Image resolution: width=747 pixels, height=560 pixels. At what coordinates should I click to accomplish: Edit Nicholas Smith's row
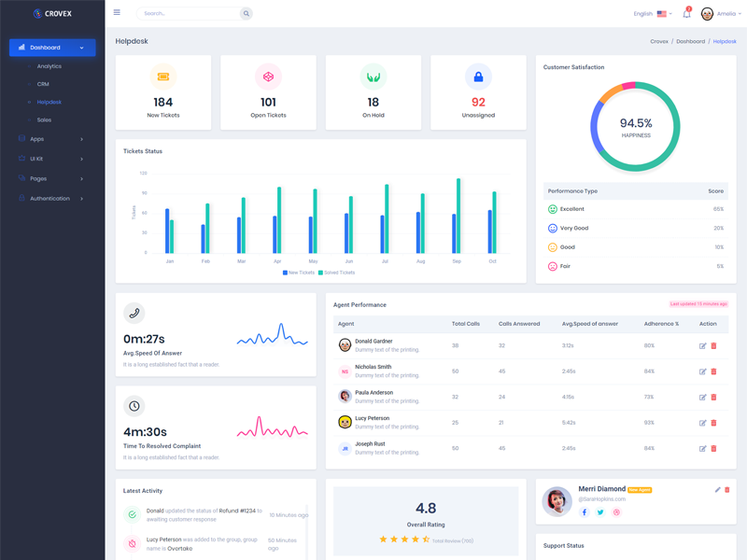point(703,371)
